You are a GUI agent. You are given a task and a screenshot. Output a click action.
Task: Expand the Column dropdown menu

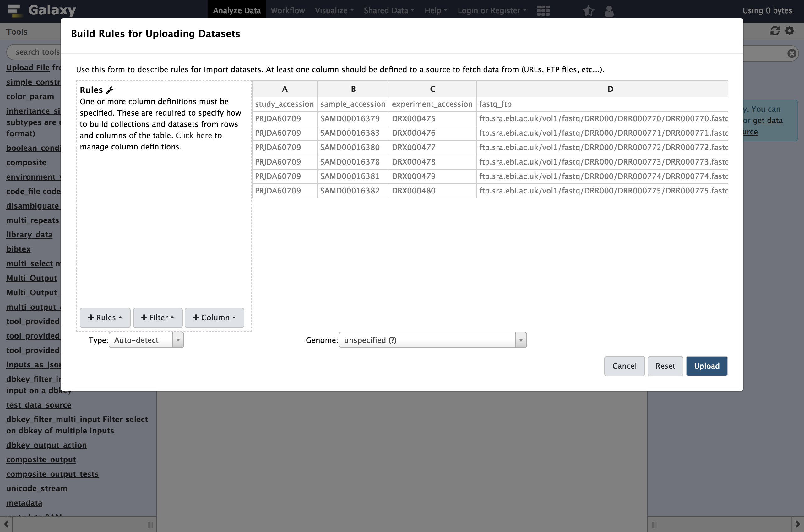(x=215, y=317)
